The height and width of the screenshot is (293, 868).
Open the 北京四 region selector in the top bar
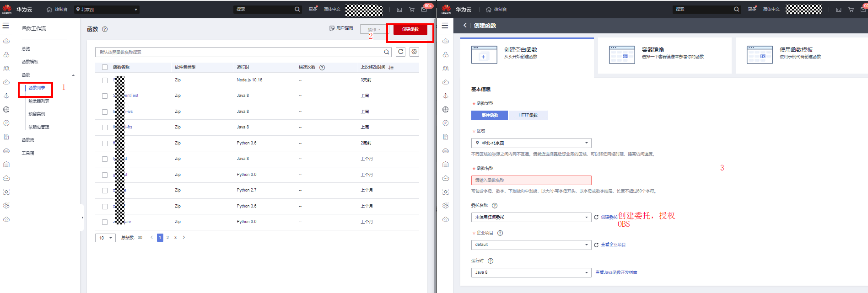tap(107, 9)
